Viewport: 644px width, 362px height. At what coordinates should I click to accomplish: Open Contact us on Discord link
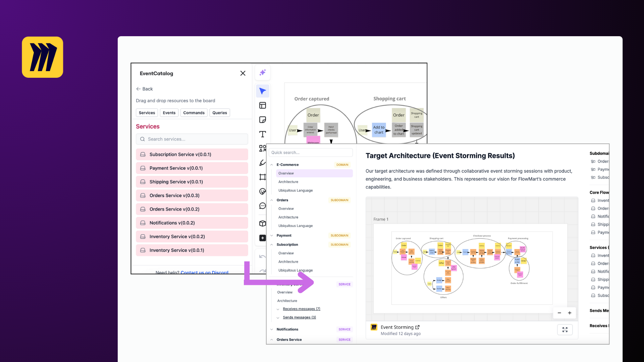204,272
